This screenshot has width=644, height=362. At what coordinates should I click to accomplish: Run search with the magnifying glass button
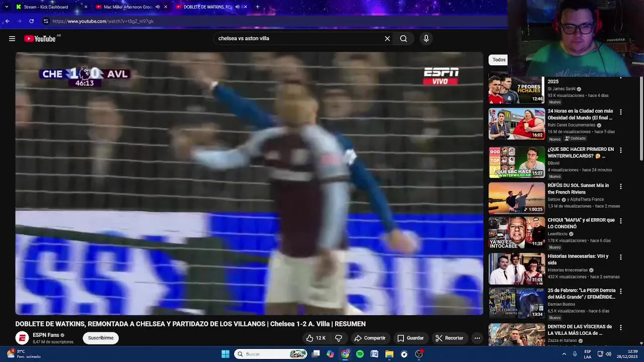click(404, 38)
